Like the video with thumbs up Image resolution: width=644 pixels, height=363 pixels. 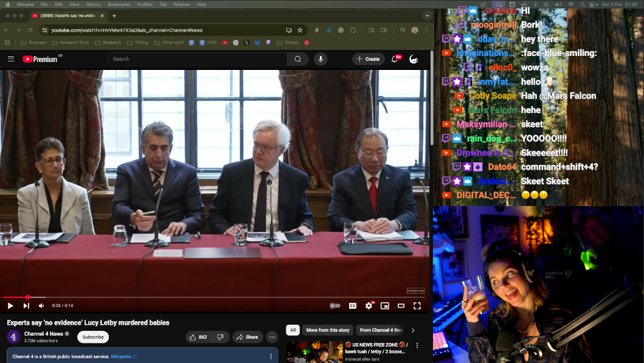point(198,337)
